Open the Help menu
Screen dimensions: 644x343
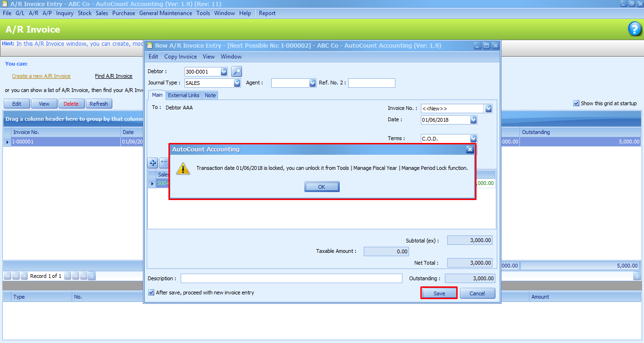(245, 13)
